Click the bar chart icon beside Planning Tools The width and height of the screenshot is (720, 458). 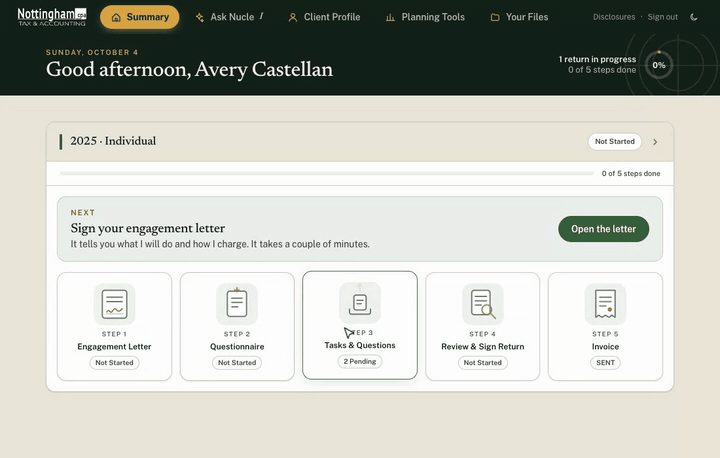390,17
